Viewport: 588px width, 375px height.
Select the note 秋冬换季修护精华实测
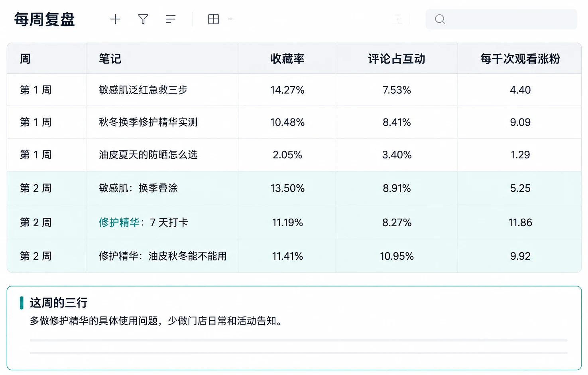click(x=148, y=122)
